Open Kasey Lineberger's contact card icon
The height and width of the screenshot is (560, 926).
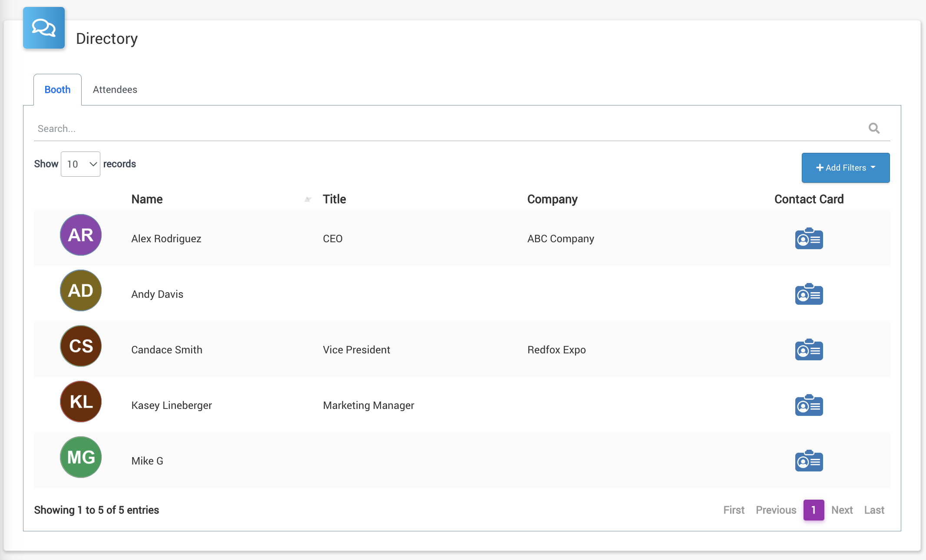(809, 405)
